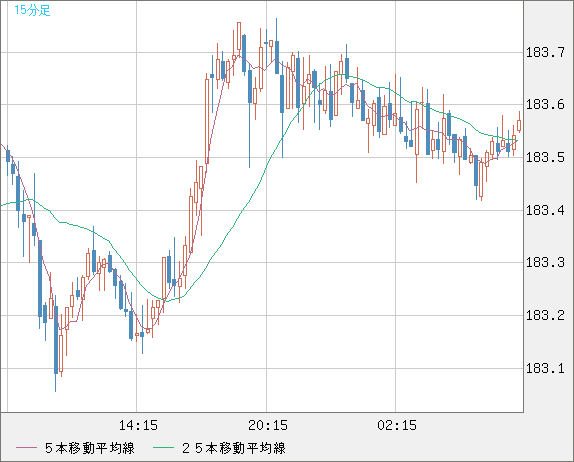The height and width of the screenshot is (462, 574).
Task: Click the 02:15 time axis label
Action: point(397,425)
